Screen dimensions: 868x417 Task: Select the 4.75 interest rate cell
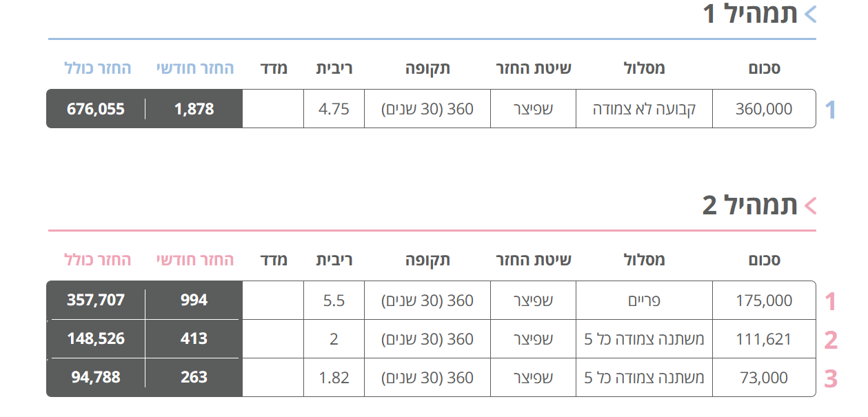pos(335,108)
